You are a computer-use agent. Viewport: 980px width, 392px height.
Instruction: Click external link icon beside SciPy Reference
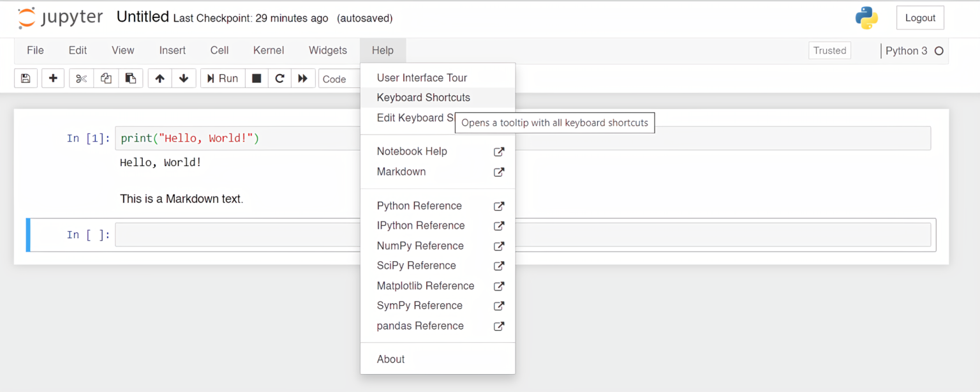click(x=499, y=266)
